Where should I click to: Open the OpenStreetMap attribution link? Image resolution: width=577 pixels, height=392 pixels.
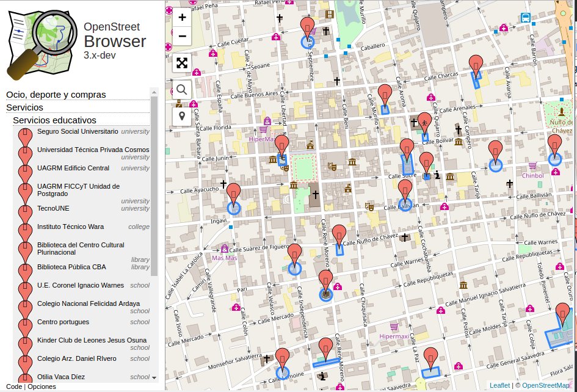coord(547,385)
